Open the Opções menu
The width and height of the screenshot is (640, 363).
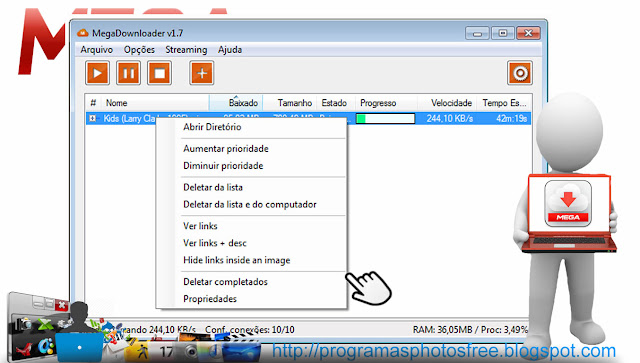pyautogui.click(x=139, y=50)
